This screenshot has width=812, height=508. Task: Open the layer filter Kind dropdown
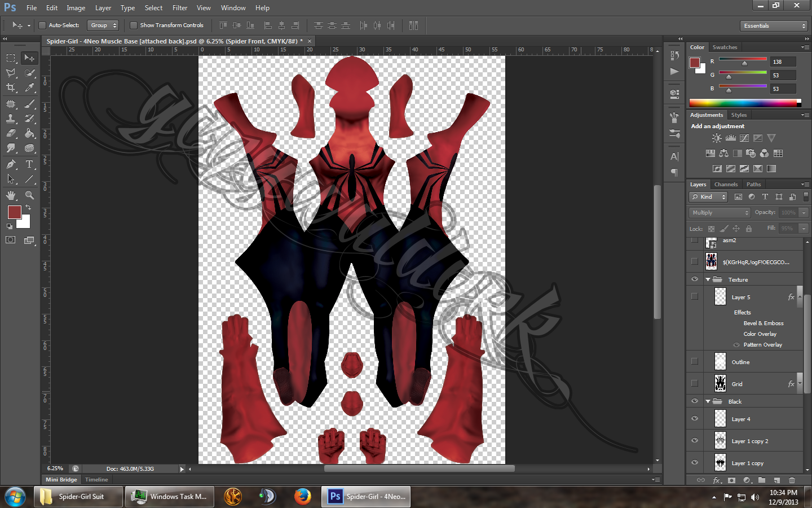click(x=708, y=197)
